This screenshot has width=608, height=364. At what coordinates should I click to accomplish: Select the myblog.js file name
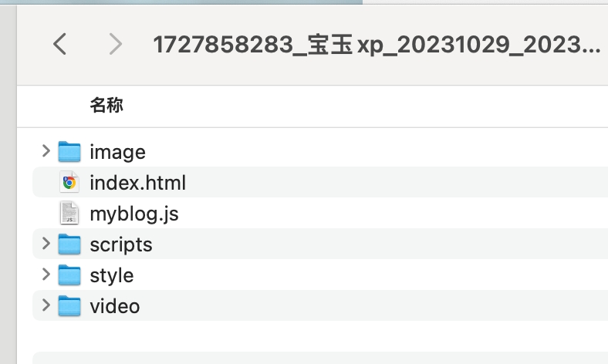coord(133,214)
